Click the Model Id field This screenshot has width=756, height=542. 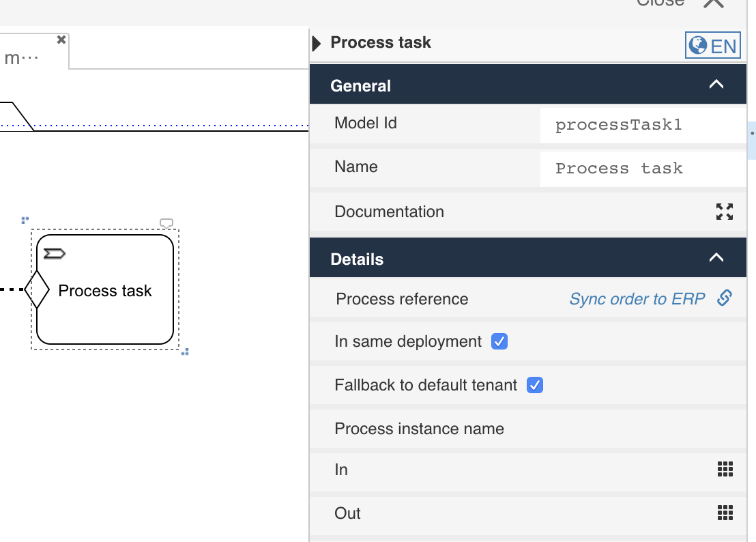642,124
